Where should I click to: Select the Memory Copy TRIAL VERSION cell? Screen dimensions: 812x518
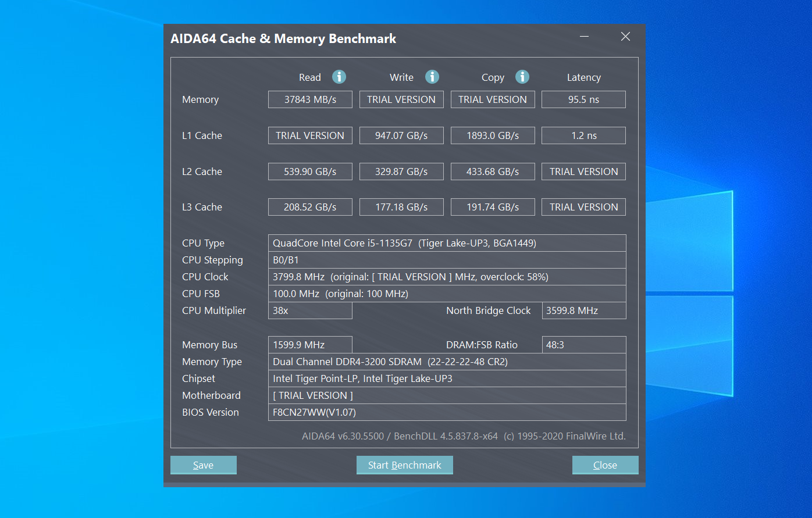click(493, 99)
